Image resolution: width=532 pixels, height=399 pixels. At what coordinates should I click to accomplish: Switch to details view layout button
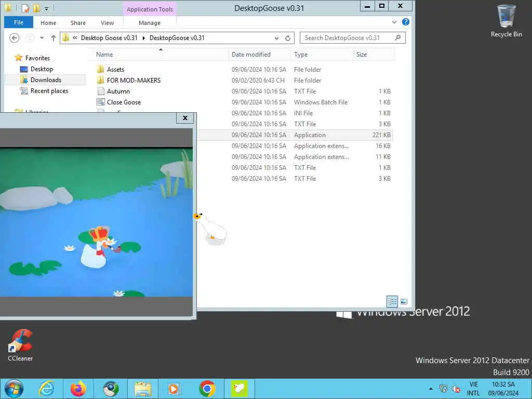click(392, 301)
